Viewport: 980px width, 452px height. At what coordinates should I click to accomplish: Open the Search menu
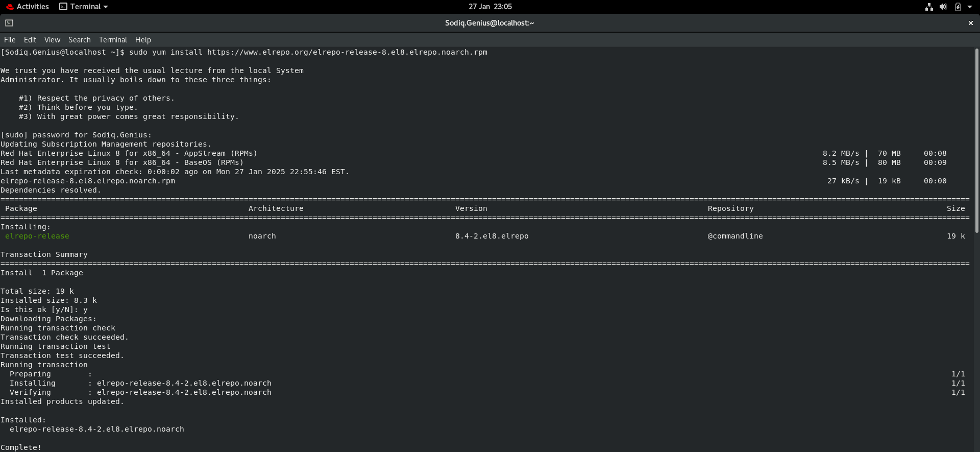click(x=80, y=40)
